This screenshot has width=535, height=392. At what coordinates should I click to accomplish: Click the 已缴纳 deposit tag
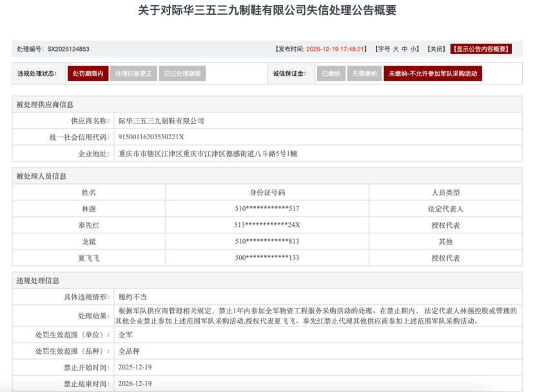(331, 73)
